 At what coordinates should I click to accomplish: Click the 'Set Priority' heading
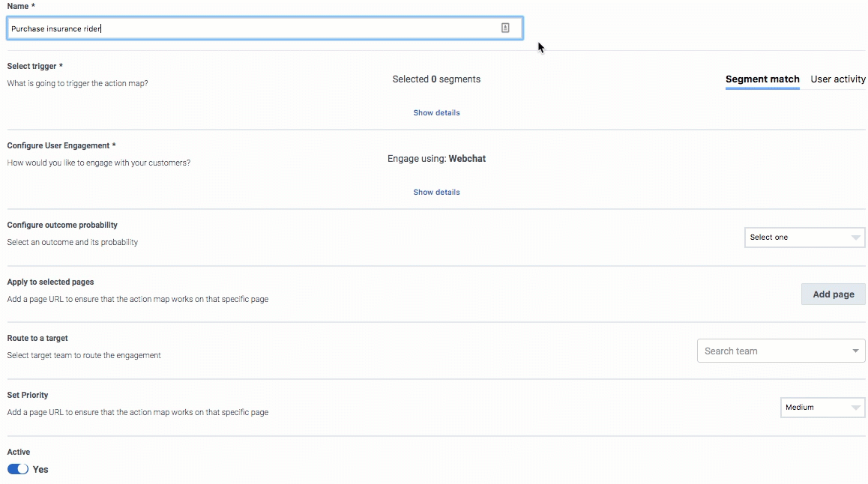[28, 395]
